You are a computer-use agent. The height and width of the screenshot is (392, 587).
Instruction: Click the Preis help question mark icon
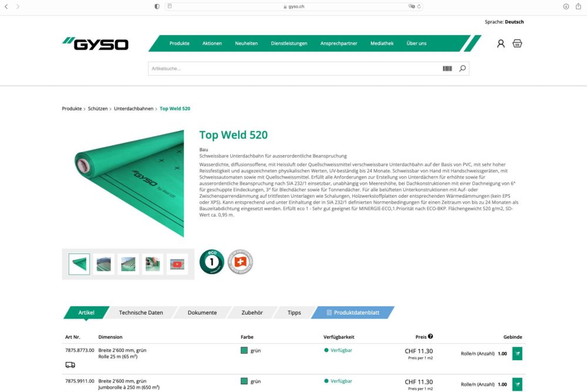click(x=430, y=336)
